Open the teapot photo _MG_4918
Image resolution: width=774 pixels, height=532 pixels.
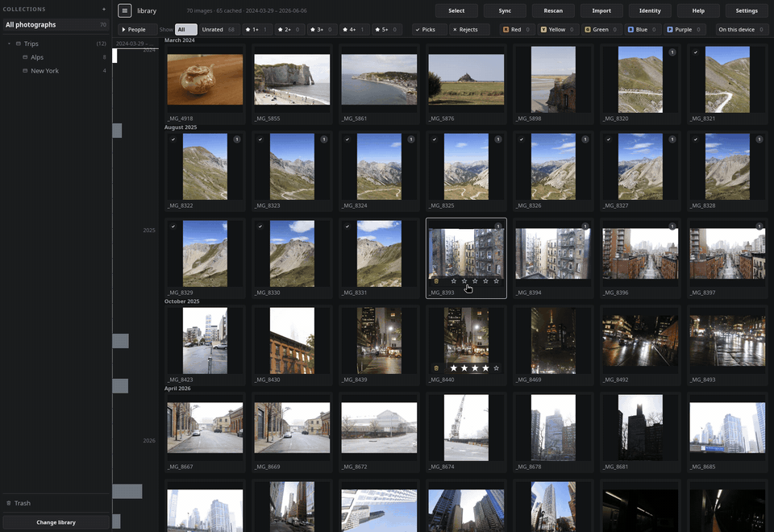coord(205,80)
